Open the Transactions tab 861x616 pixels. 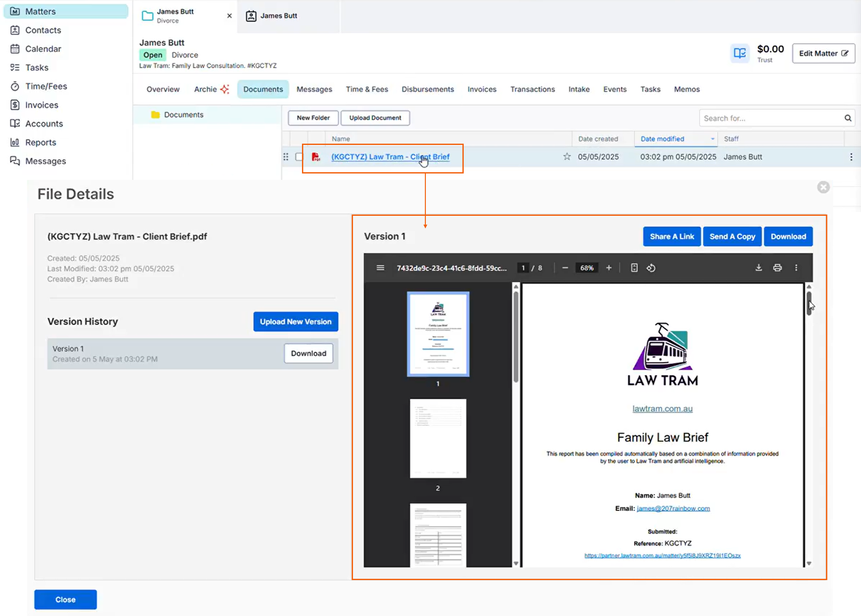[532, 89]
